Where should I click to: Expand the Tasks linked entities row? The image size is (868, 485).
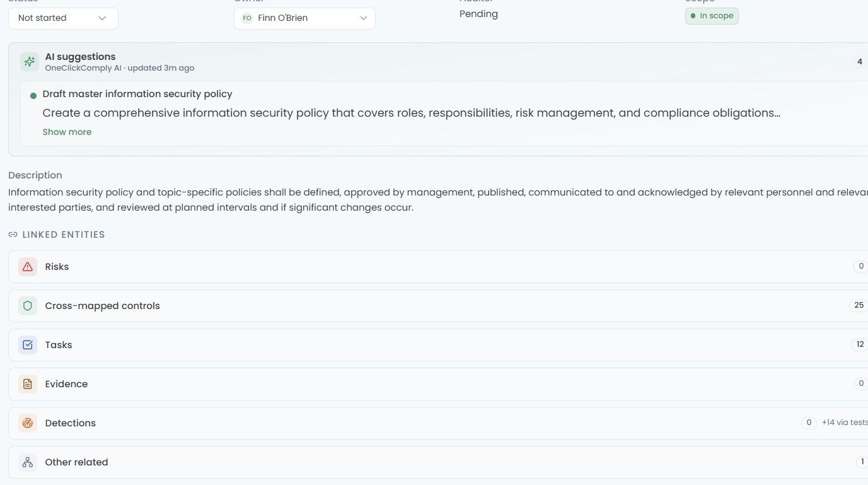tap(438, 345)
